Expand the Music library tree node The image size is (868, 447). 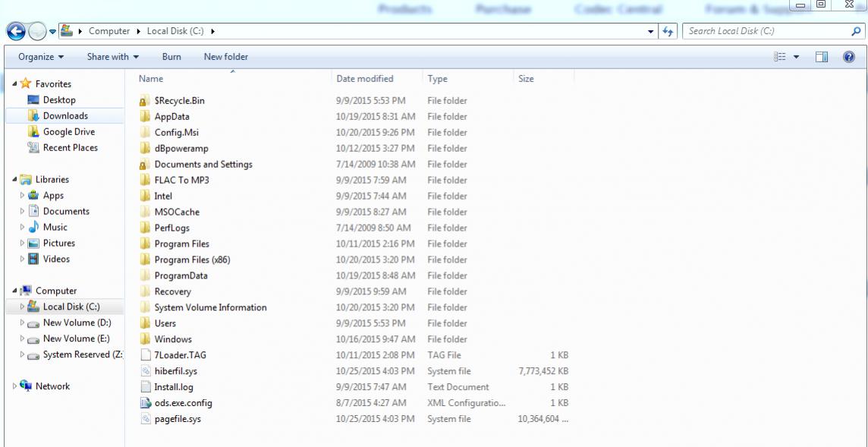23,228
